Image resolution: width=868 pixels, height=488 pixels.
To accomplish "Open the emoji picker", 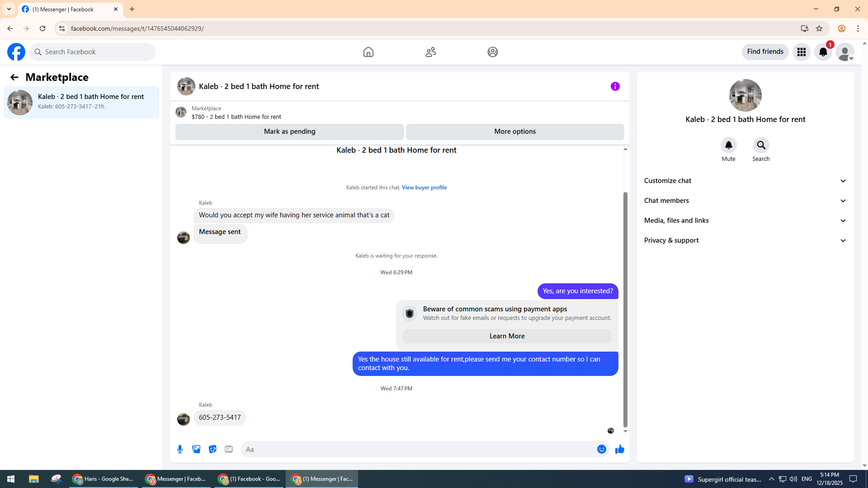I will click(x=602, y=449).
